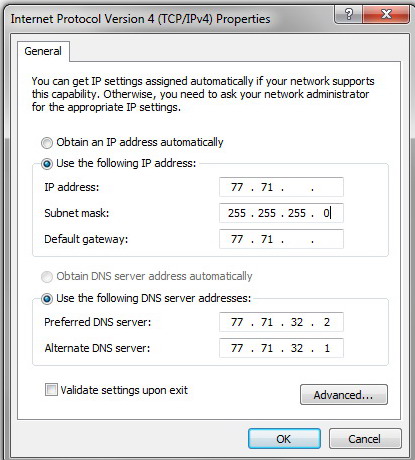The height and width of the screenshot is (460, 415).
Task: Click the Preferred DNS server field
Action: pos(281,322)
